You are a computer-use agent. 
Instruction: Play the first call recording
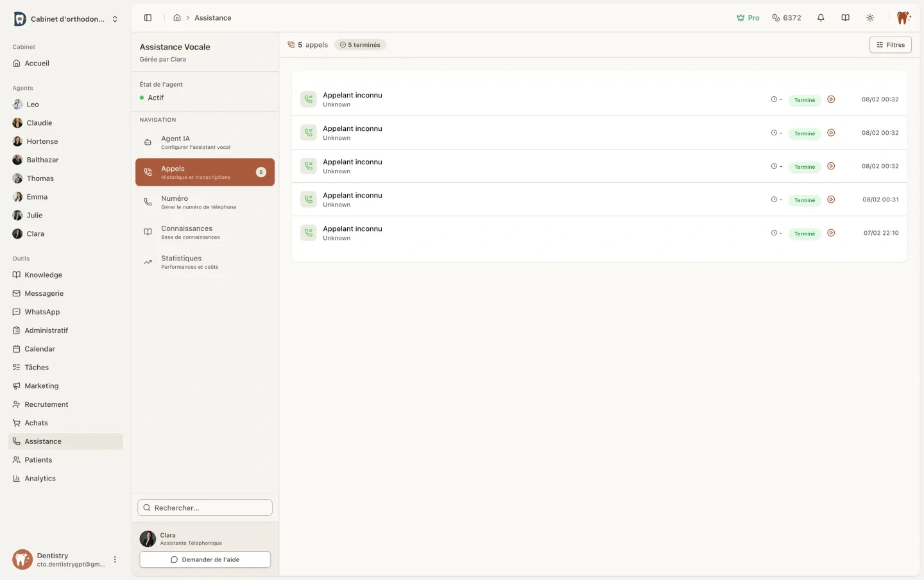pos(831,99)
